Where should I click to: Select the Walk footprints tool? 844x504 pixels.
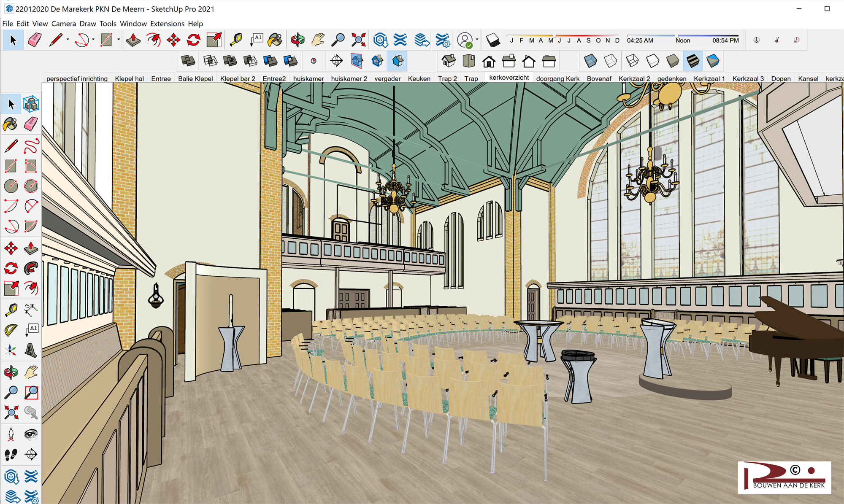click(x=11, y=455)
